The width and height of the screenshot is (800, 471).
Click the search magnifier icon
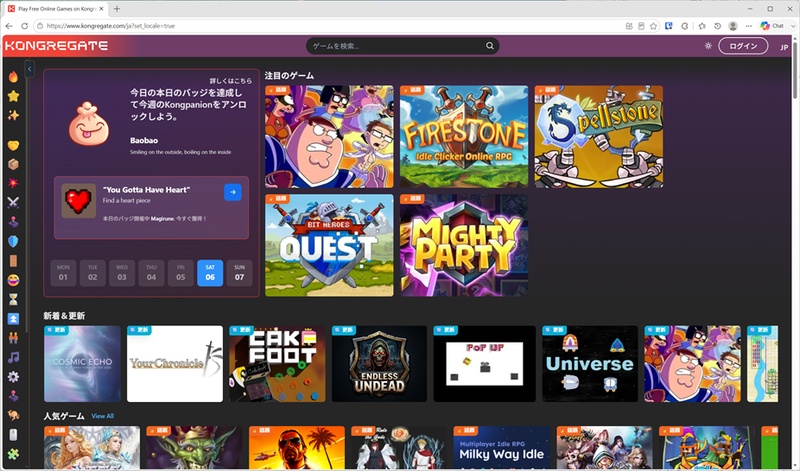coord(490,46)
